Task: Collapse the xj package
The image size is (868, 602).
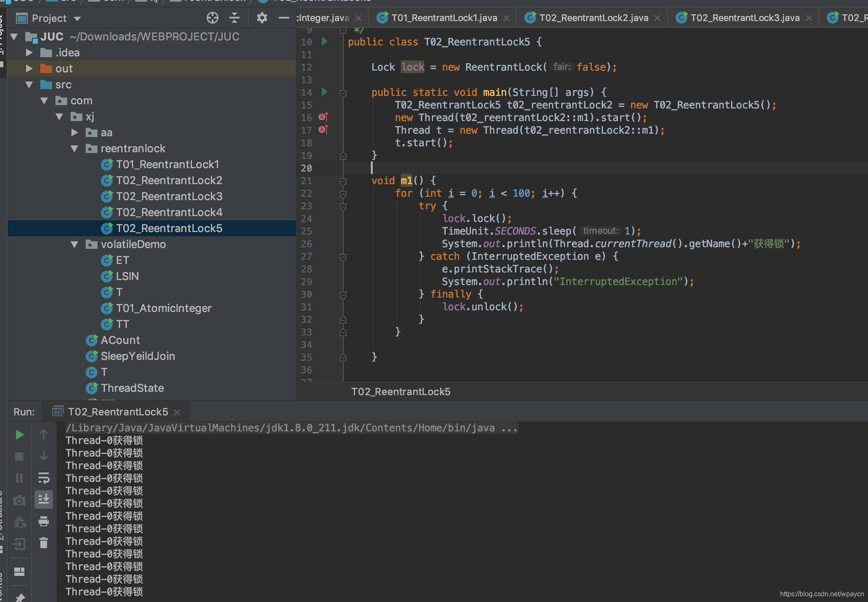Action: tap(59, 116)
